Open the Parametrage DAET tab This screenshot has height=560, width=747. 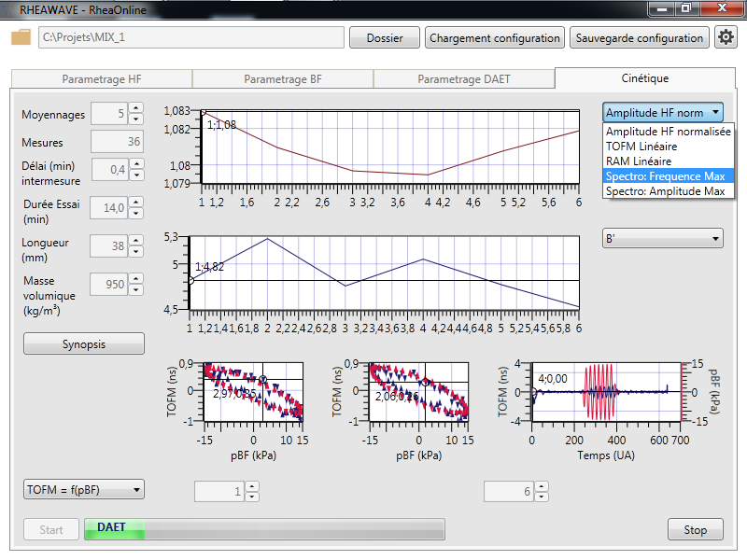pyautogui.click(x=463, y=79)
